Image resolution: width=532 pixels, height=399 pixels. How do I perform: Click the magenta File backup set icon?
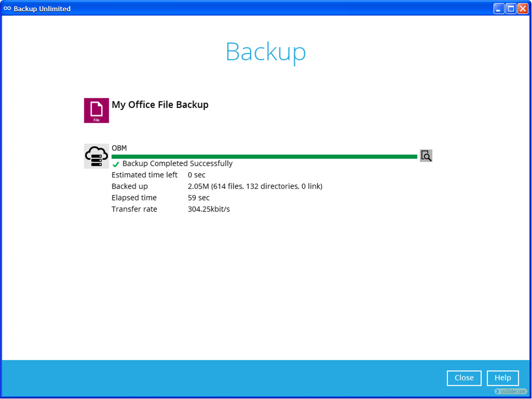click(96, 110)
